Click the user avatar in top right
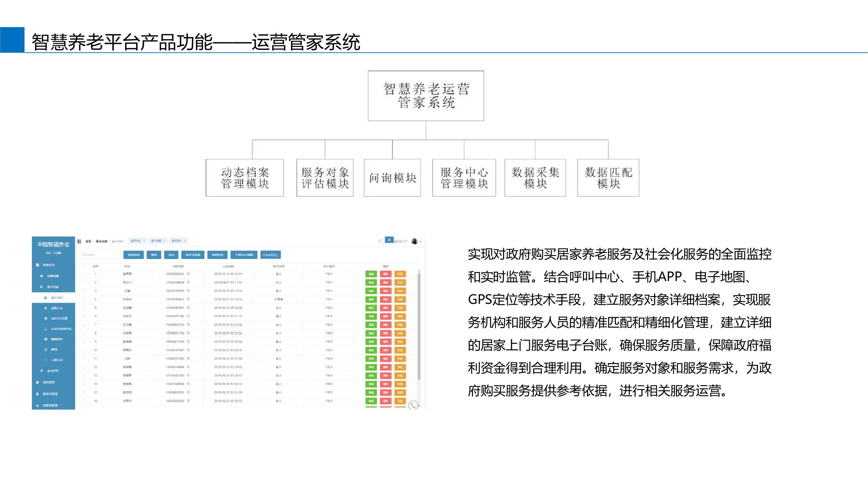This screenshot has height=488, width=868. click(414, 241)
